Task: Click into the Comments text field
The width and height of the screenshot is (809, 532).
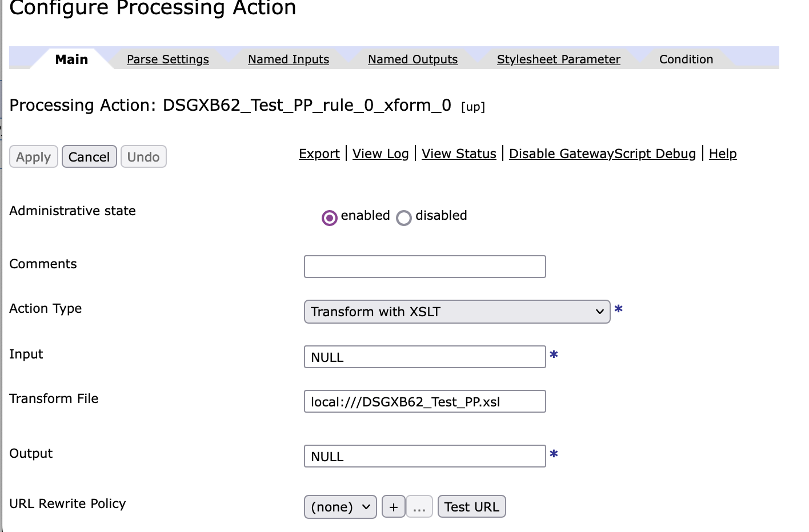Action: [425, 267]
